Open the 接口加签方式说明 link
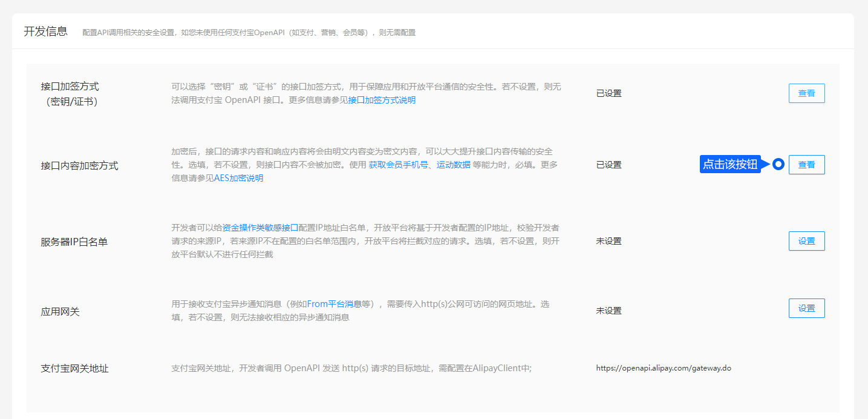The width and height of the screenshot is (868, 419). coord(382,101)
